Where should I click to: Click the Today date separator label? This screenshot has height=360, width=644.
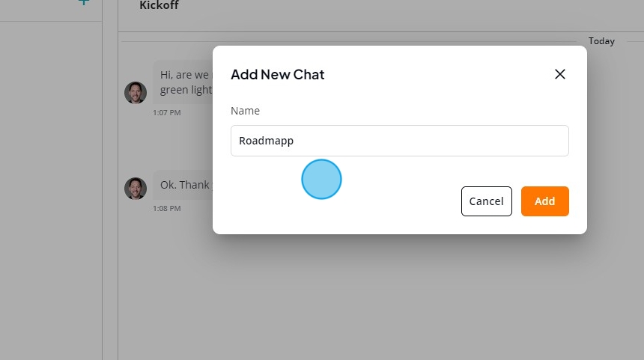[x=601, y=41]
